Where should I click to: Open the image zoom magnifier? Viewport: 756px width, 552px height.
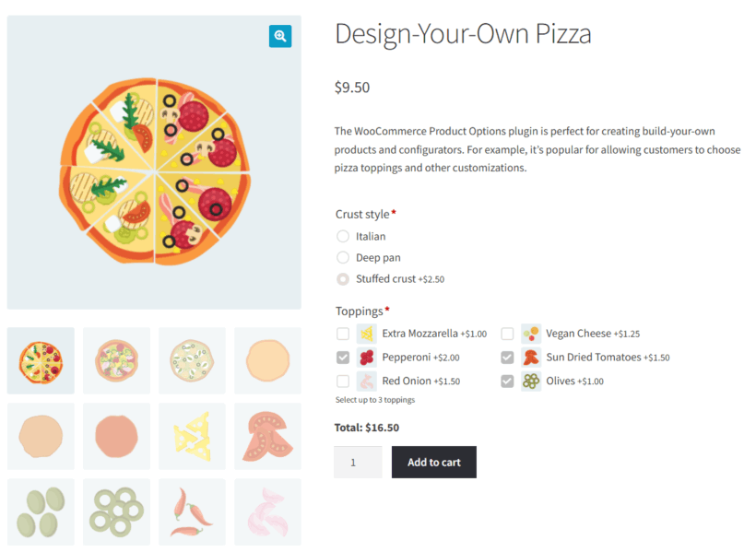(280, 36)
